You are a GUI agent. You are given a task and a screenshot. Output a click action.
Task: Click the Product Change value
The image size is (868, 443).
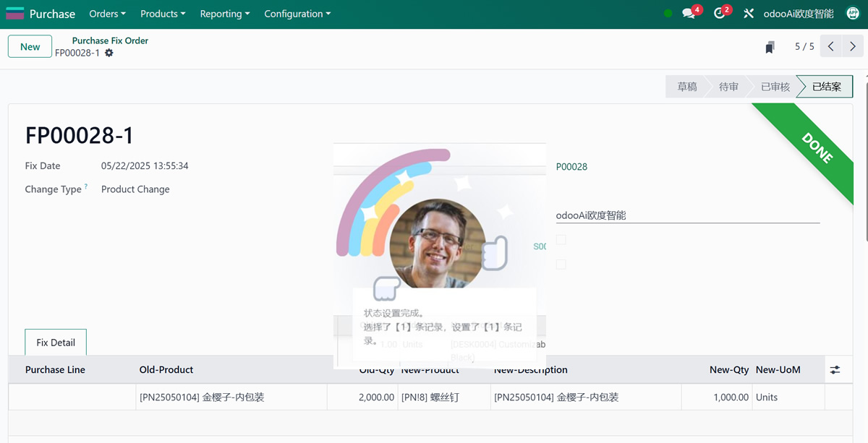click(135, 189)
